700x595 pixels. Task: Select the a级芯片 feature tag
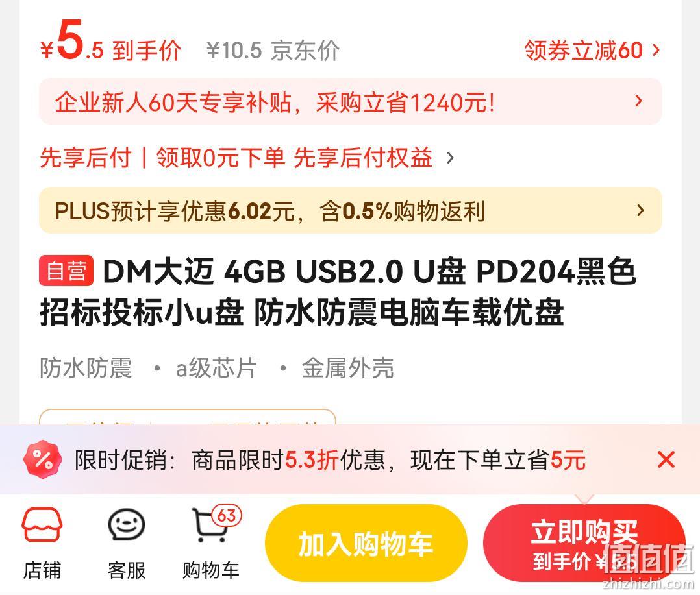tap(216, 368)
